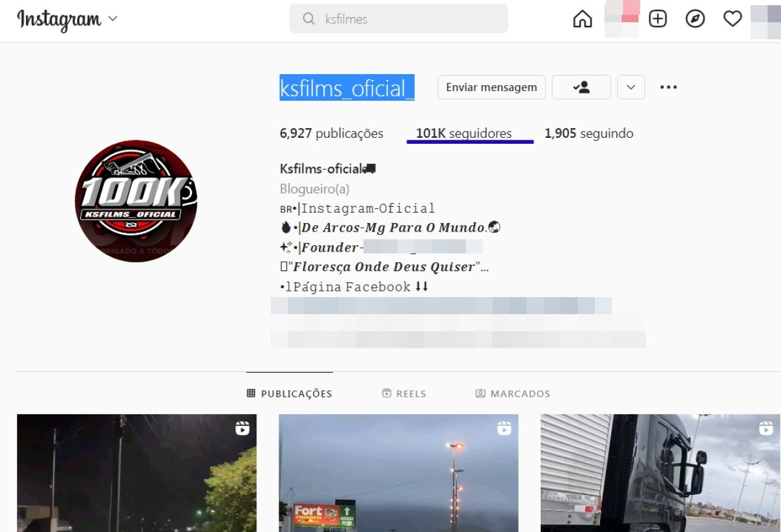Click Enviar mensagem button
Viewport: 781px width, 532px height.
(x=491, y=87)
